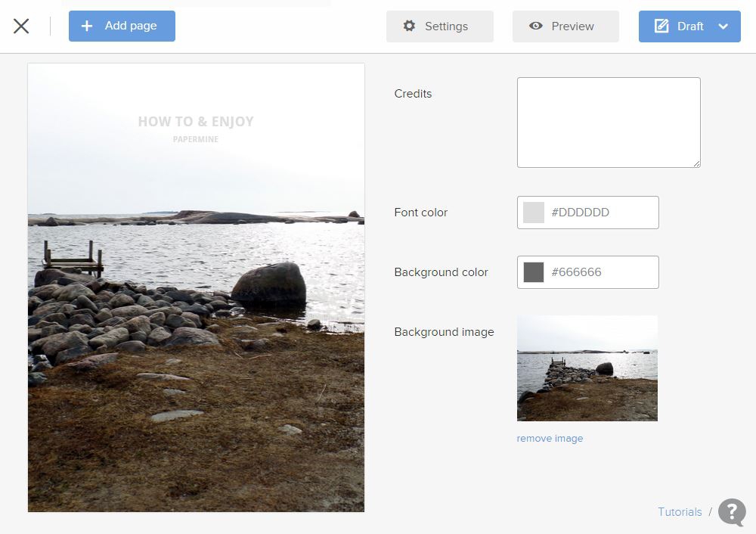This screenshot has width=756, height=534.
Task: Grab the Credits textarea resize handle
Action: pos(696,163)
